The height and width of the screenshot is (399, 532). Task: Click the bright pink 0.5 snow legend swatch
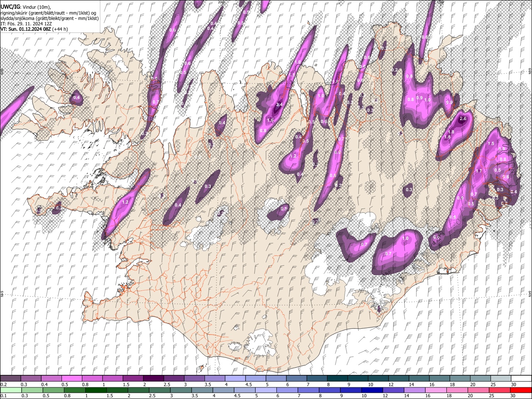(x=71, y=379)
